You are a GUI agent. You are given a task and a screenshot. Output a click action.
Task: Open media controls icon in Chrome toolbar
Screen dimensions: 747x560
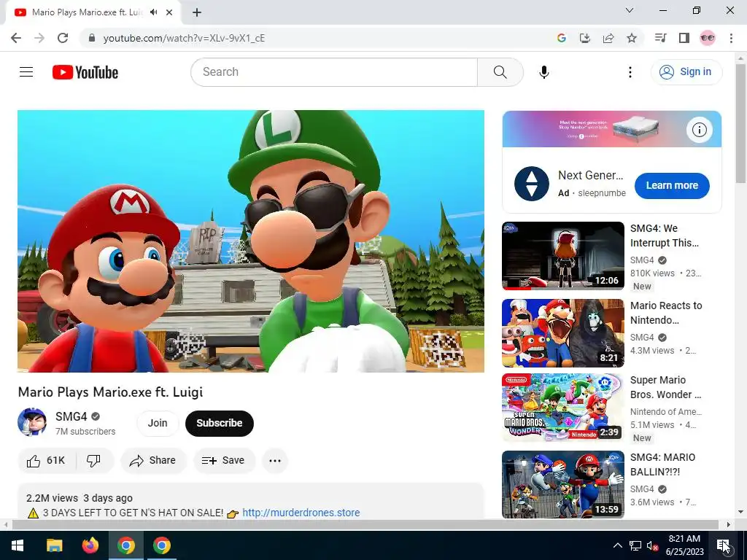point(660,38)
